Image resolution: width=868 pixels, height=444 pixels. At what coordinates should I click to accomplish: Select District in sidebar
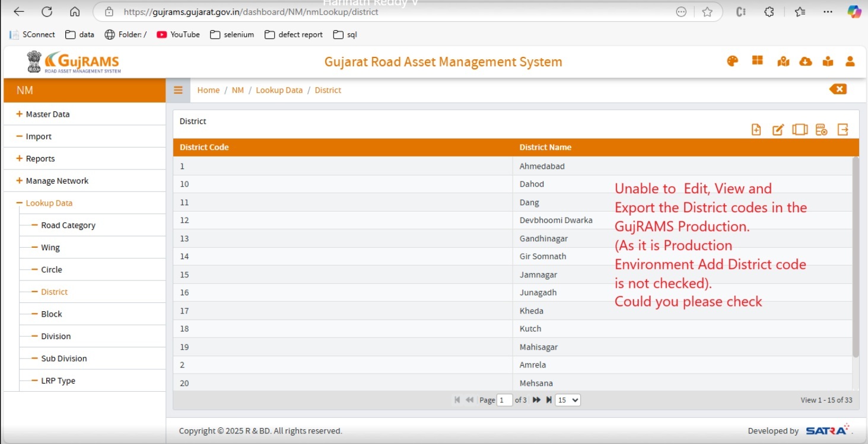[x=54, y=292]
